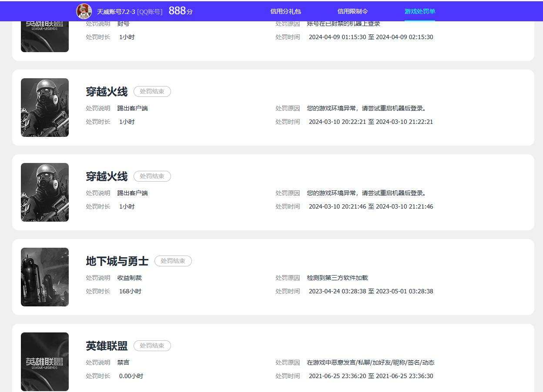Open the 穿越火线 thumbnail dated 20:21:46
Screen dimensions: 543x392
45,192
